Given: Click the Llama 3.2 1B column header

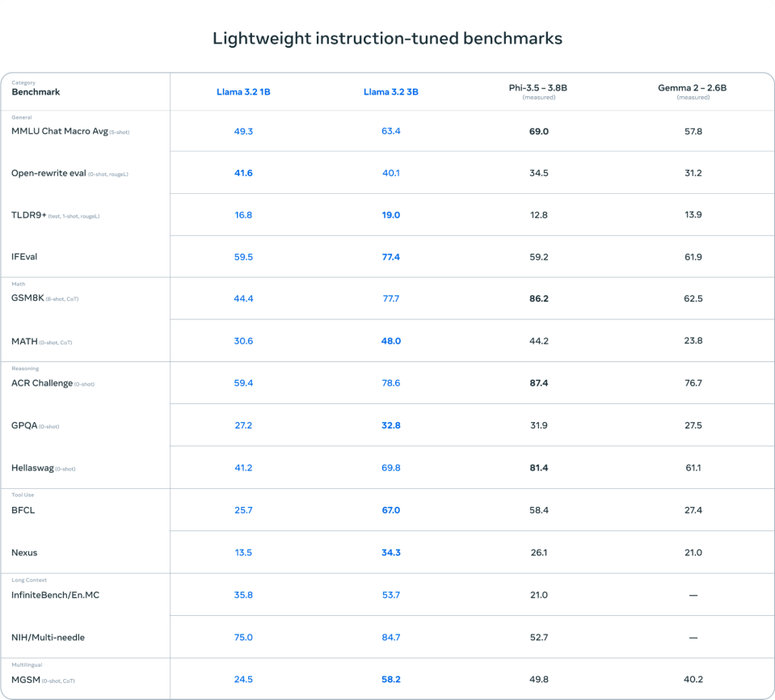Looking at the screenshot, I should [x=243, y=92].
